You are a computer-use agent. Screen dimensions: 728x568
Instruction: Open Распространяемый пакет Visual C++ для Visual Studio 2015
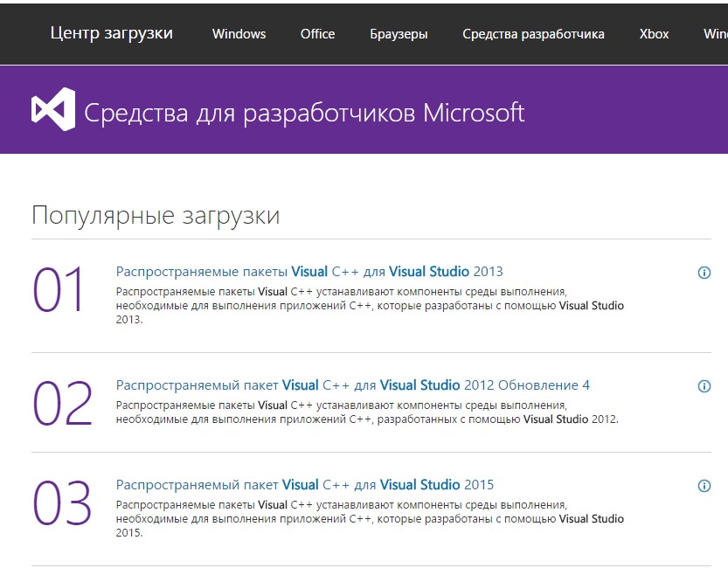point(305,485)
